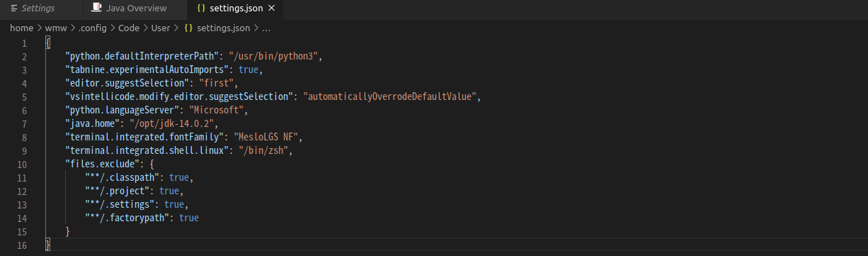Click the closing brace on line 15
868x256 pixels.
point(68,232)
